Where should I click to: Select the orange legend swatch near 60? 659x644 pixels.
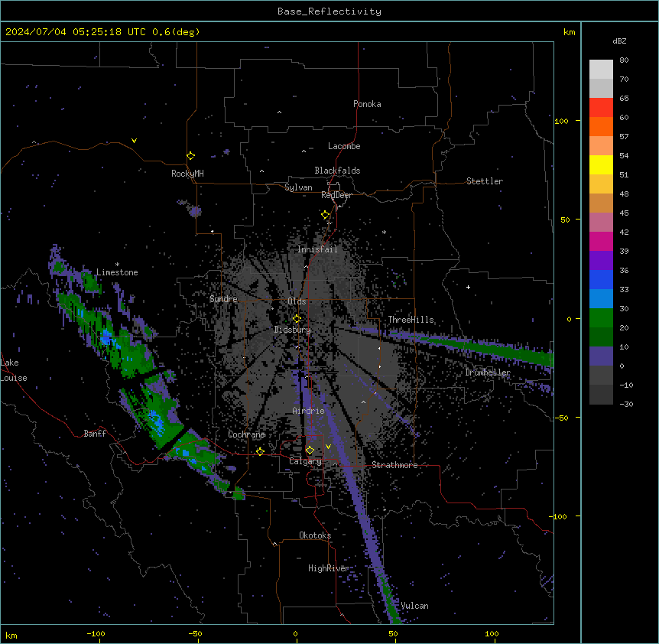(601, 126)
